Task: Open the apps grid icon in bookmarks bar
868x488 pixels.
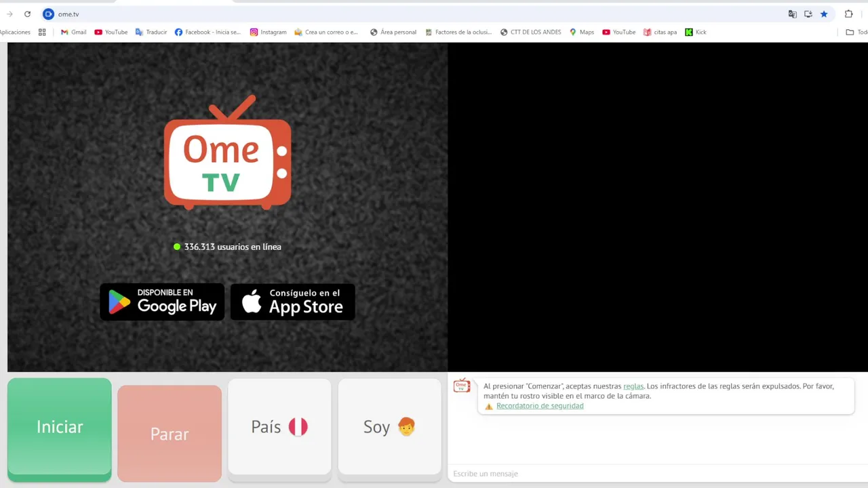Action: [42, 32]
